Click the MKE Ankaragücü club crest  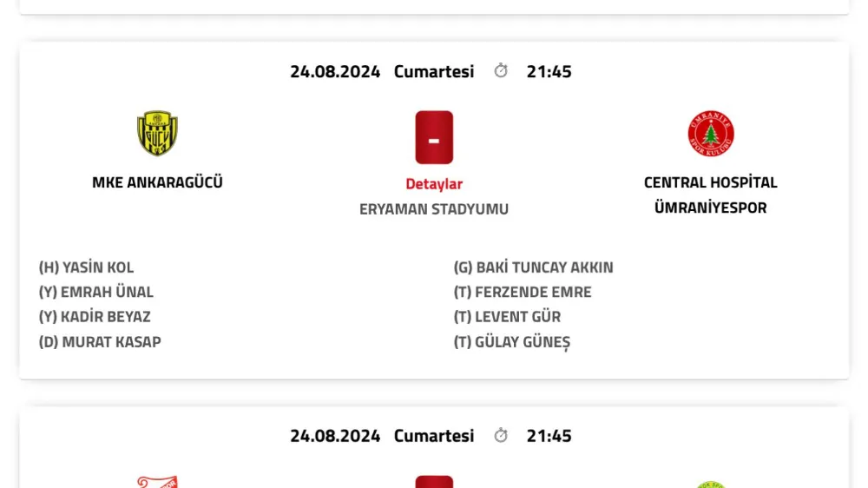(157, 134)
